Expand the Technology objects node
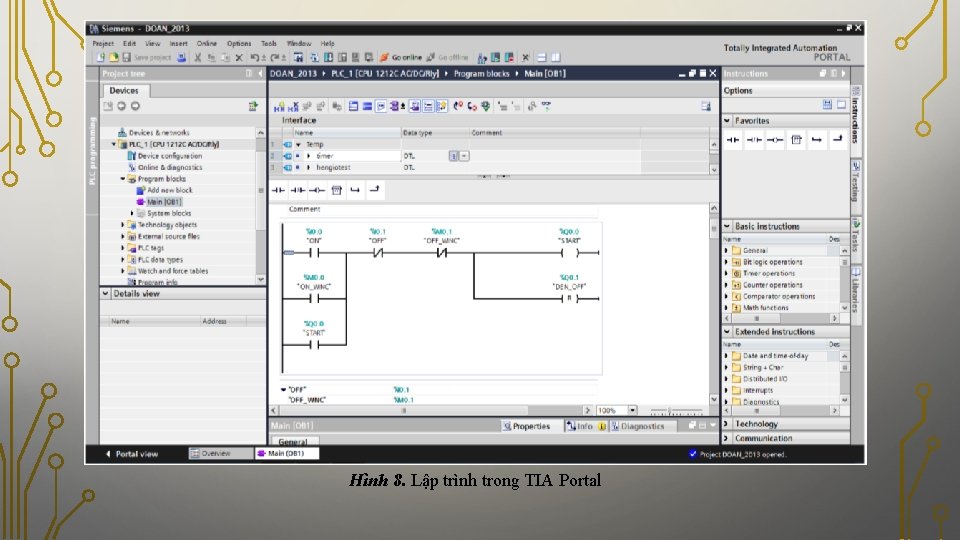 [122, 225]
